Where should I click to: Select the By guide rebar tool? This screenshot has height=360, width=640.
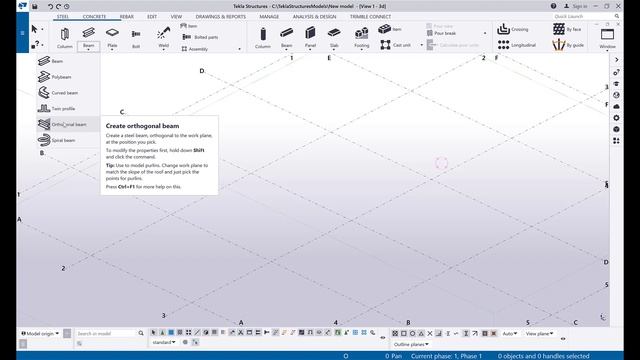tap(568, 45)
